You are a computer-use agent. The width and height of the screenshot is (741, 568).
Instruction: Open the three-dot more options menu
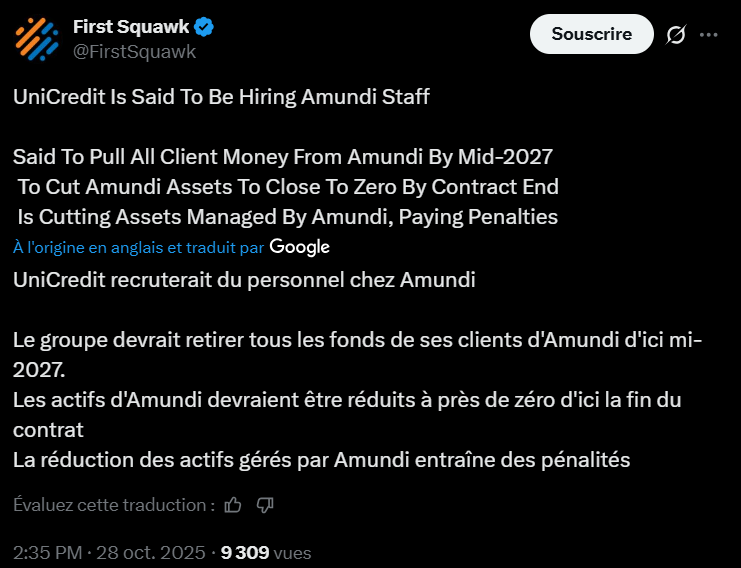click(x=709, y=35)
